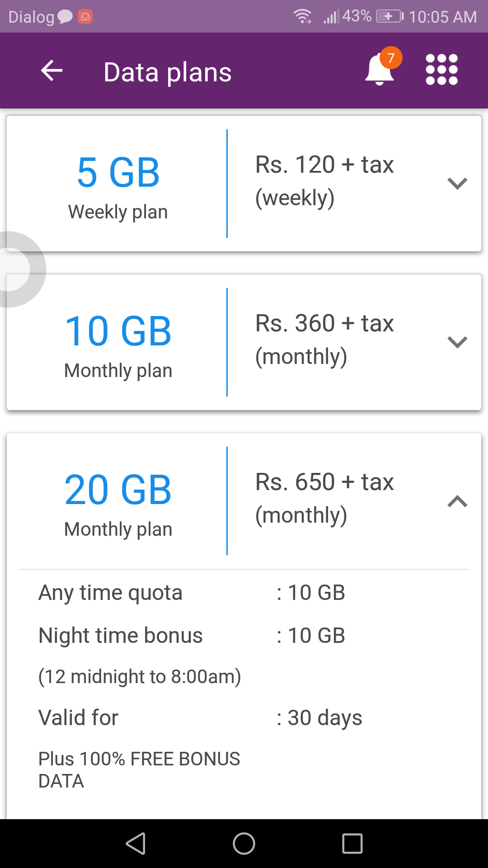The image size is (488, 868).
Task: Expand the 5 GB weekly plan chevron
Action: 457,183
